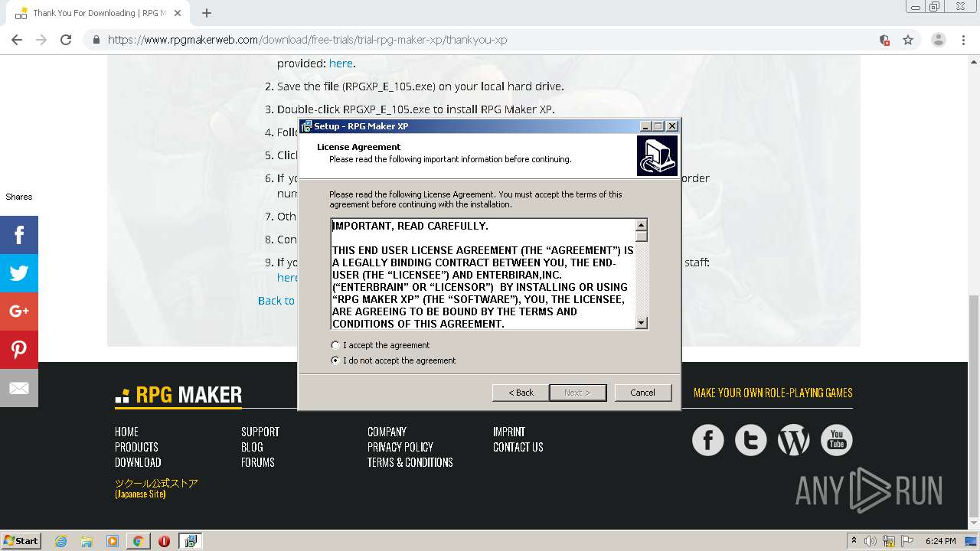Screen dimensions: 980x551
Task: Open the footer Facebook round icon
Action: click(x=707, y=440)
